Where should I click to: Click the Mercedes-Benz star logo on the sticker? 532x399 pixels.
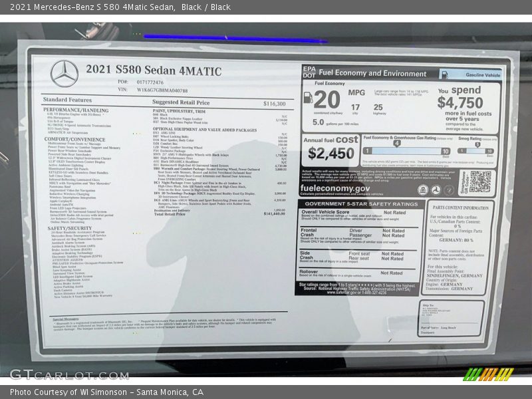(x=64, y=74)
